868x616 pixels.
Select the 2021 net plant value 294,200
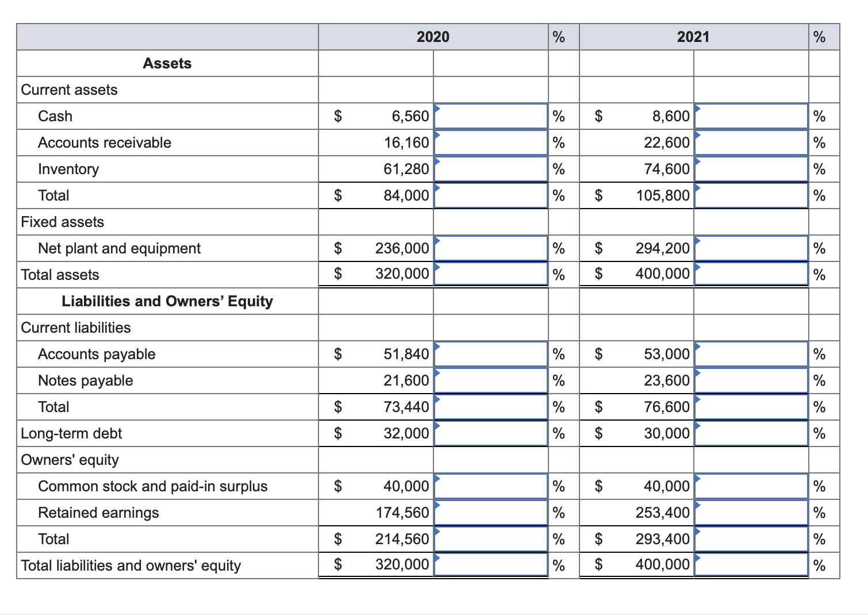pyautogui.click(x=663, y=248)
